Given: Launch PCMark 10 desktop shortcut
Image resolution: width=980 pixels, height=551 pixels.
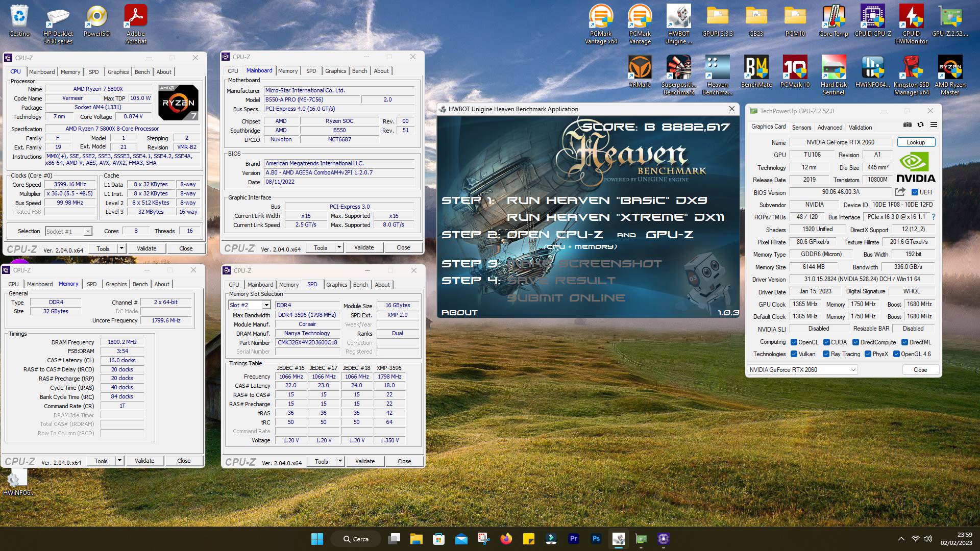Looking at the screenshot, I should pyautogui.click(x=795, y=72).
